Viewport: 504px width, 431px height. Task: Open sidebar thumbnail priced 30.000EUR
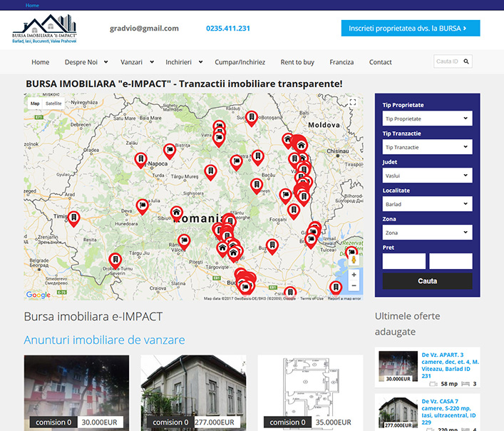point(398,366)
